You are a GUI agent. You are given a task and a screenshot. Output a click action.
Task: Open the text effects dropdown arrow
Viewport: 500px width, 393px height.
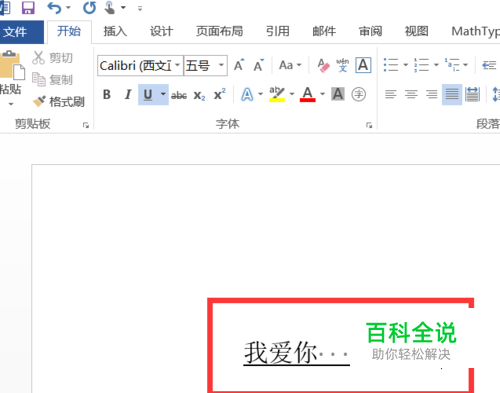pos(260,94)
